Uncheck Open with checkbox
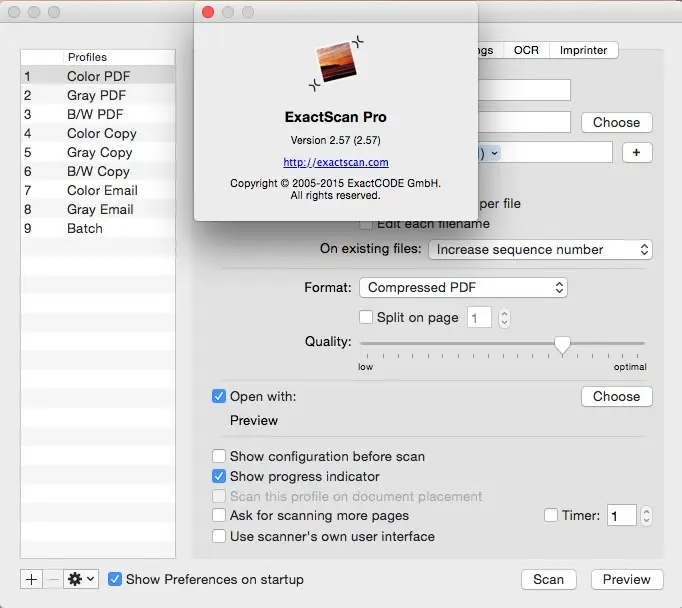Image resolution: width=682 pixels, height=608 pixels. pyautogui.click(x=219, y=396)
